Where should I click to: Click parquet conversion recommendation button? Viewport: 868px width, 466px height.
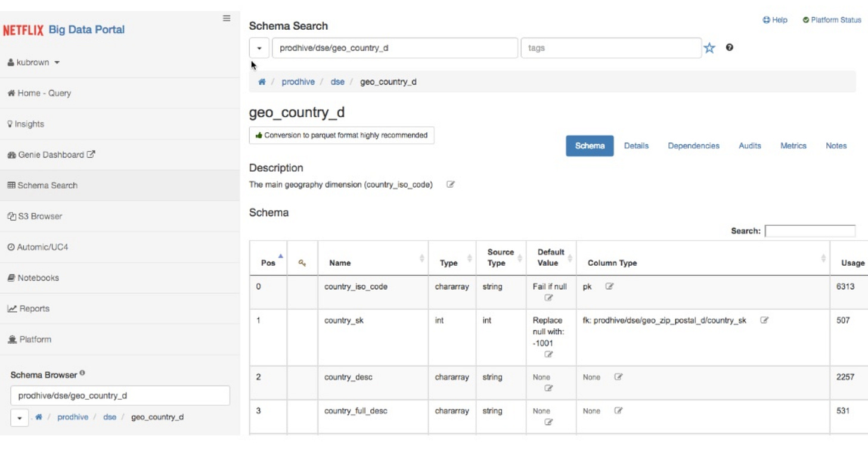pos(342,135)
